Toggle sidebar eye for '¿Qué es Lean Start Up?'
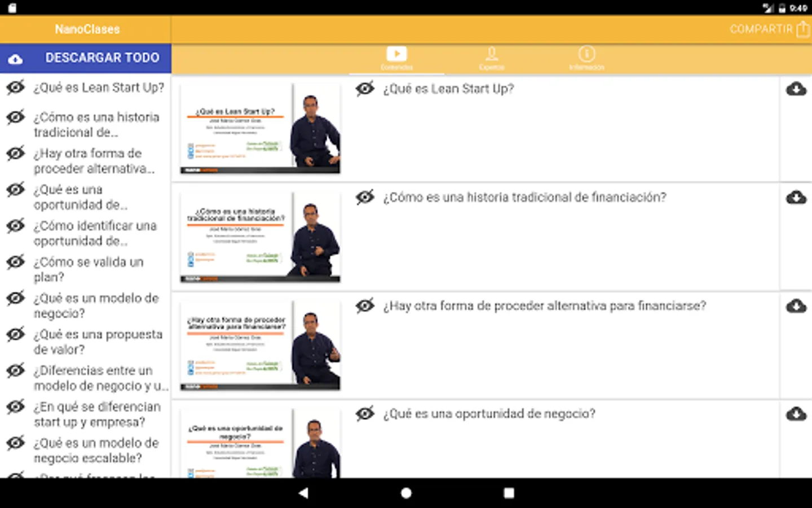This screenshot has width=812, height=508. (x=16, y=87)
